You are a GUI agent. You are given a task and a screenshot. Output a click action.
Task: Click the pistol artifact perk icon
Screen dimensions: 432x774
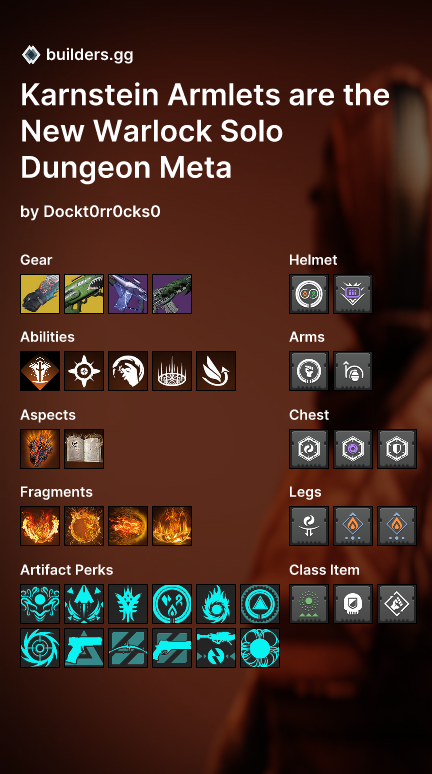pyautogui.click(x=84, y=648)
